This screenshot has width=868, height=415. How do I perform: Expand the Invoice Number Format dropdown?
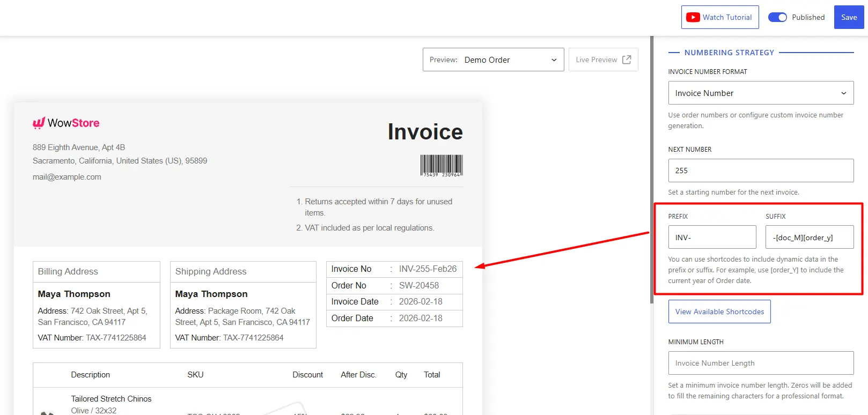[761, 93]
